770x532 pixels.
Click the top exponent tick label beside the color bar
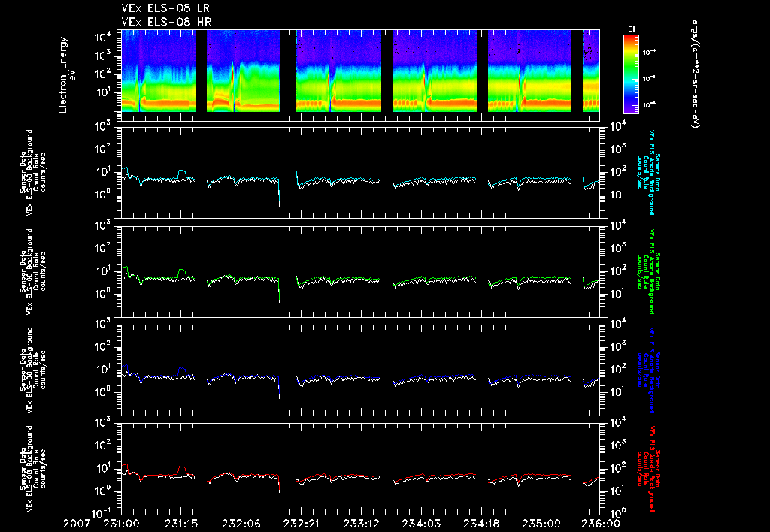(x=650, y=52)
